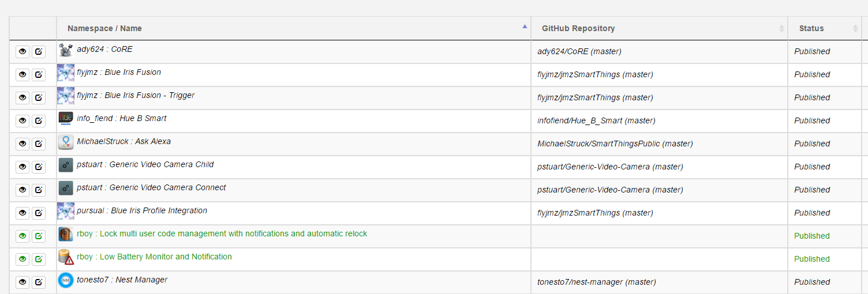Open pstuart : Generic Video Camera Connect link
The height and width of the screenshot is (294, 868).
tap(151, 188)
